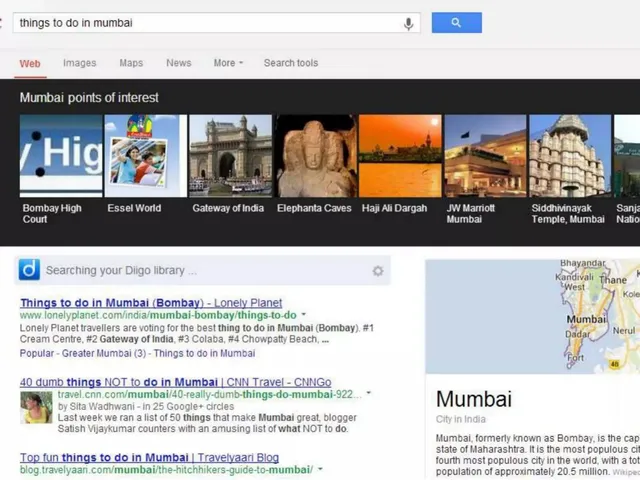Click the by Sita Wadhwani author link
Screen dimensions: 640x480
point(96,407)
